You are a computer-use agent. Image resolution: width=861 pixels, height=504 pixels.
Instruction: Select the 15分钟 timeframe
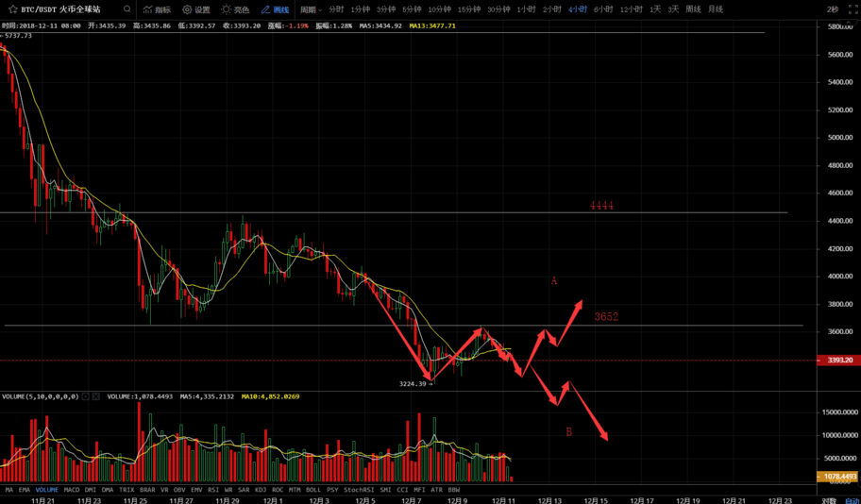pos(468,9)
